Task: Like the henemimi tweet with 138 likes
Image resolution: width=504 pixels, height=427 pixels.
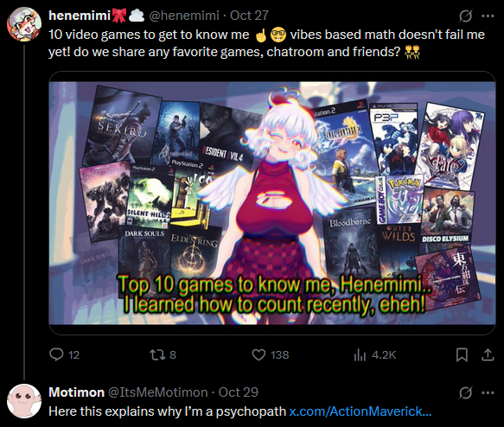Action: (x=258, y=354)
